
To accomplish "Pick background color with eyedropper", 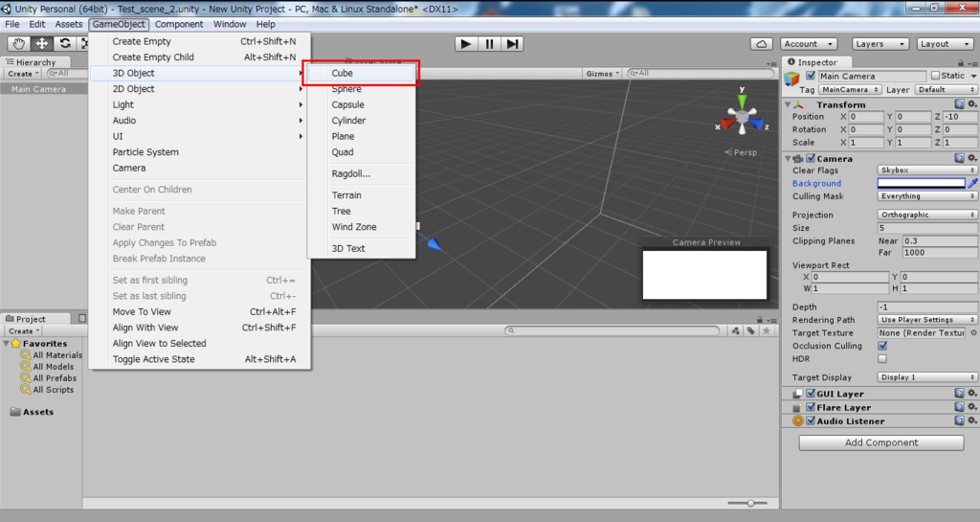I will [972, 183].
